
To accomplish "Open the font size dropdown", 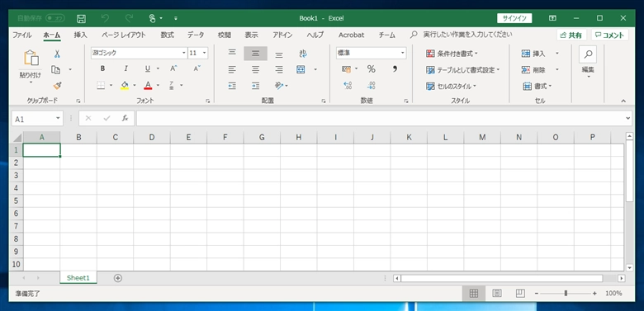I will coord(204,54).
